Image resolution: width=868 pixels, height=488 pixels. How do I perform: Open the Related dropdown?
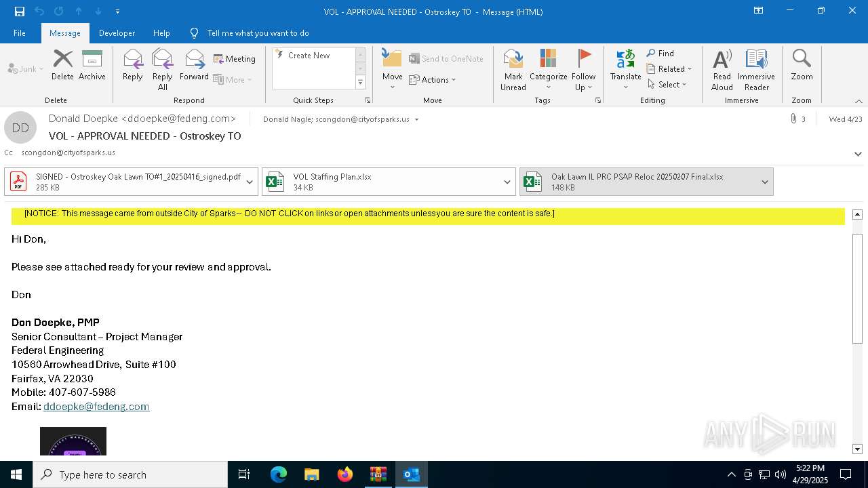669,69
